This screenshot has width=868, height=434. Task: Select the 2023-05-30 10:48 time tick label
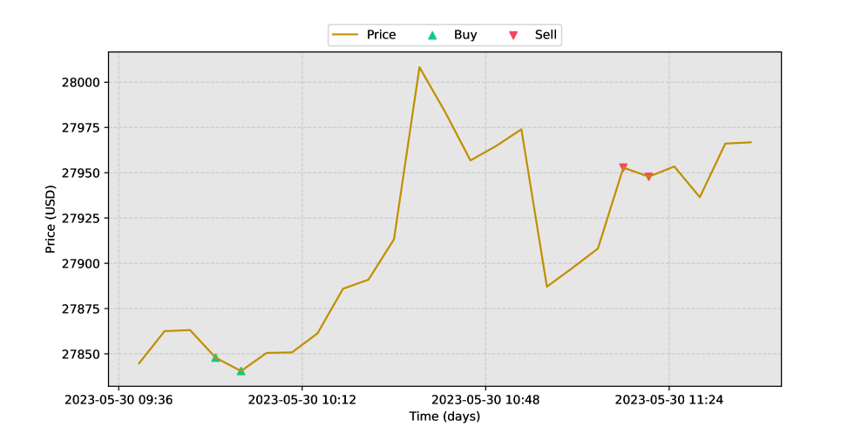(x=485, y=400)
